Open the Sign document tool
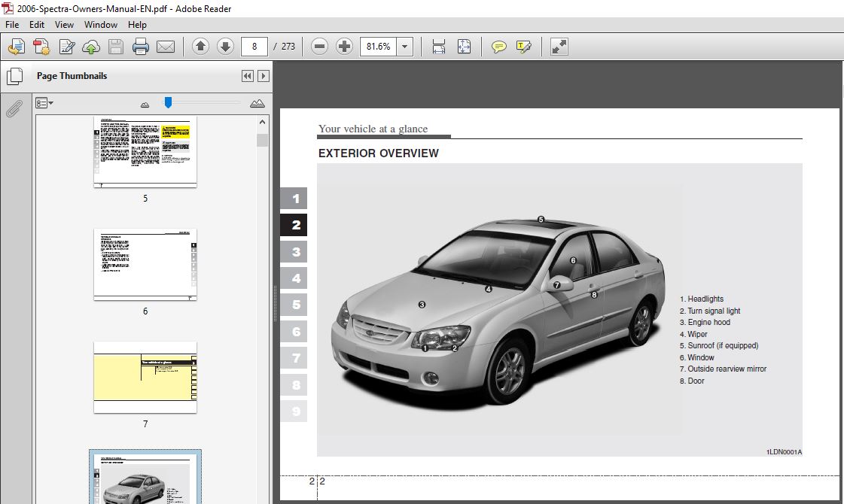 67,47
